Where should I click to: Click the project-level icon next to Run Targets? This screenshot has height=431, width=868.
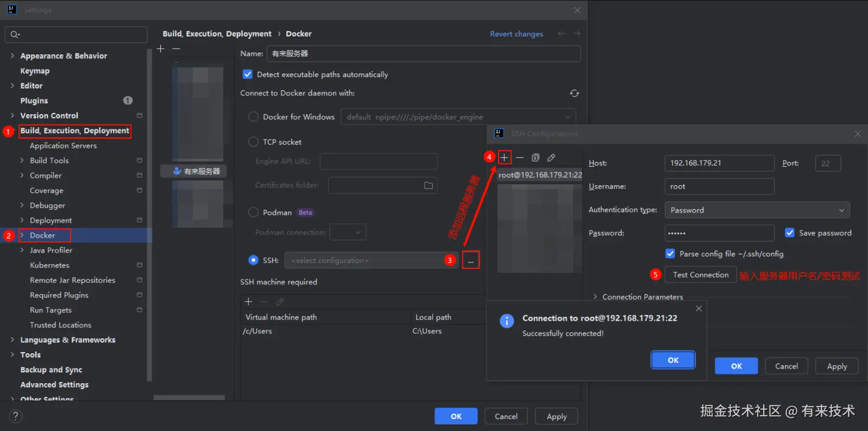coord(140,310)
